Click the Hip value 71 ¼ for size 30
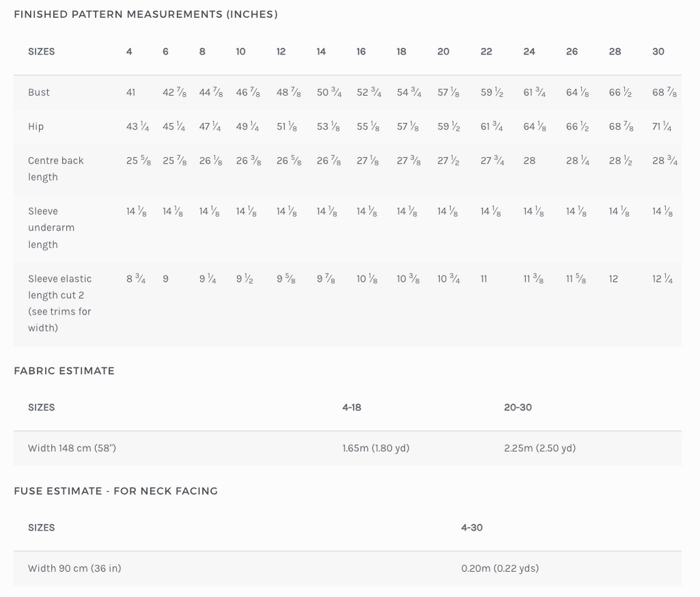Image resolution: width=700 pixels, height=597 pixels. pos(662,127)
